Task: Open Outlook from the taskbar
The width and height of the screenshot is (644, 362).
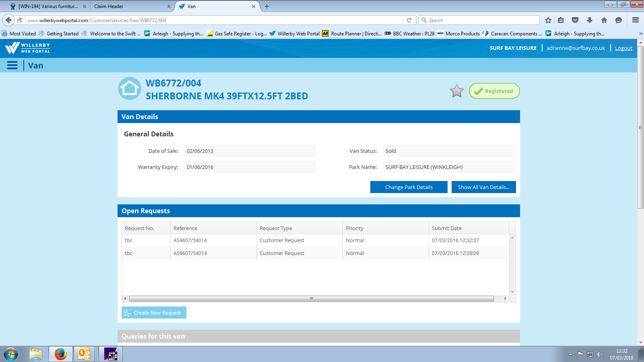Action: point(85,354)
